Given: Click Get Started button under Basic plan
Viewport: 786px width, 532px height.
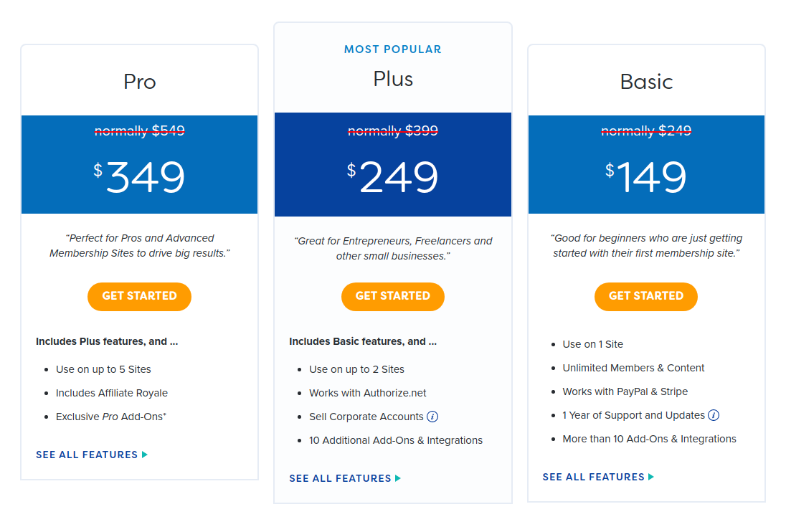Looking at the screenshot, I should [x=646, y=297].
